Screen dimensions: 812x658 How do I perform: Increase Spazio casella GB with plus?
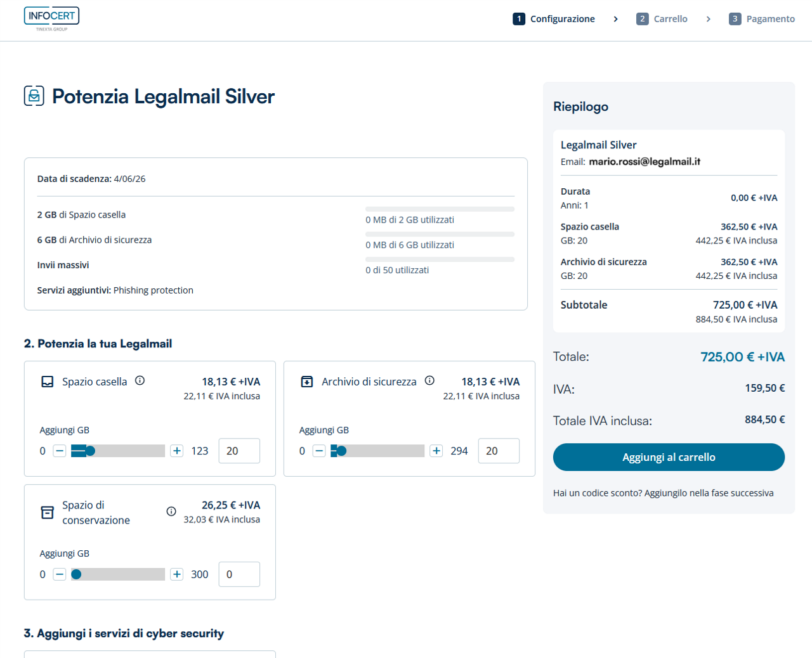(177, 451)
